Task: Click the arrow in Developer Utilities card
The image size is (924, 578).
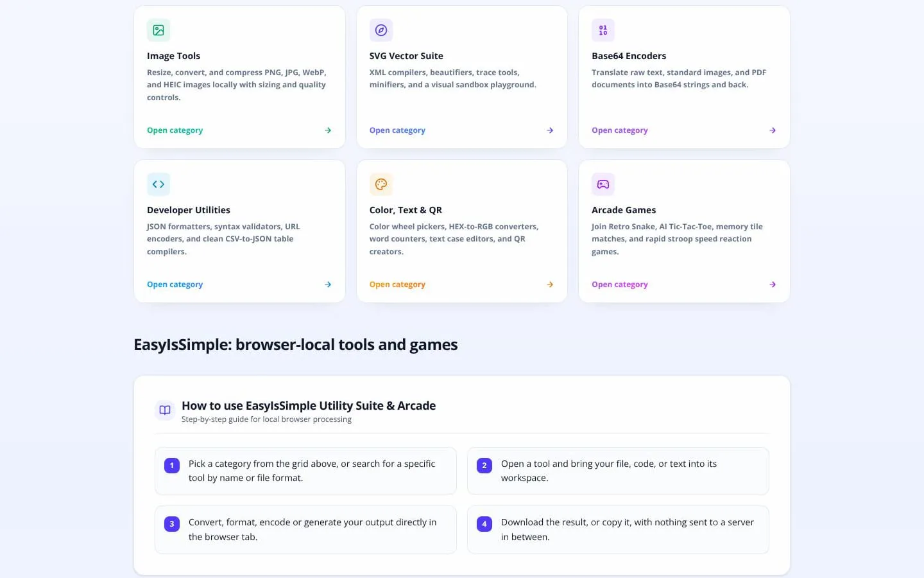Action: coord(328,285)
